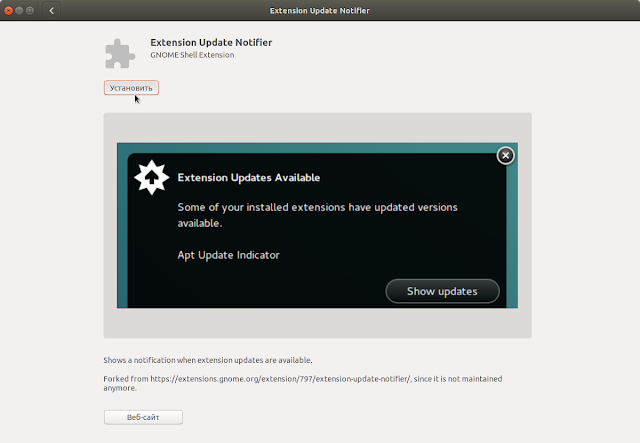Go back using the header arrow
Screen dimensions: 640x443
tap(51, 11)
